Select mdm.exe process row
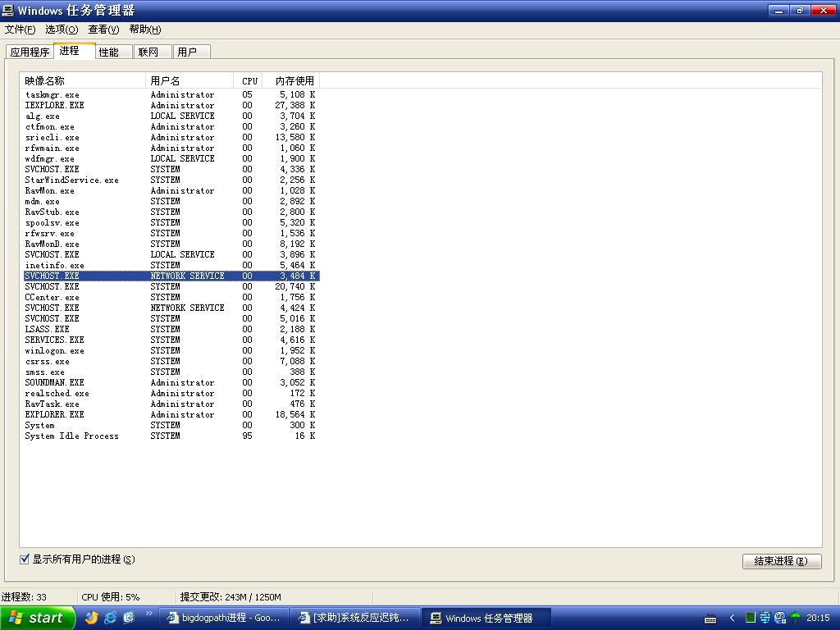Screen dimensions: 840x630 point(171,202)
